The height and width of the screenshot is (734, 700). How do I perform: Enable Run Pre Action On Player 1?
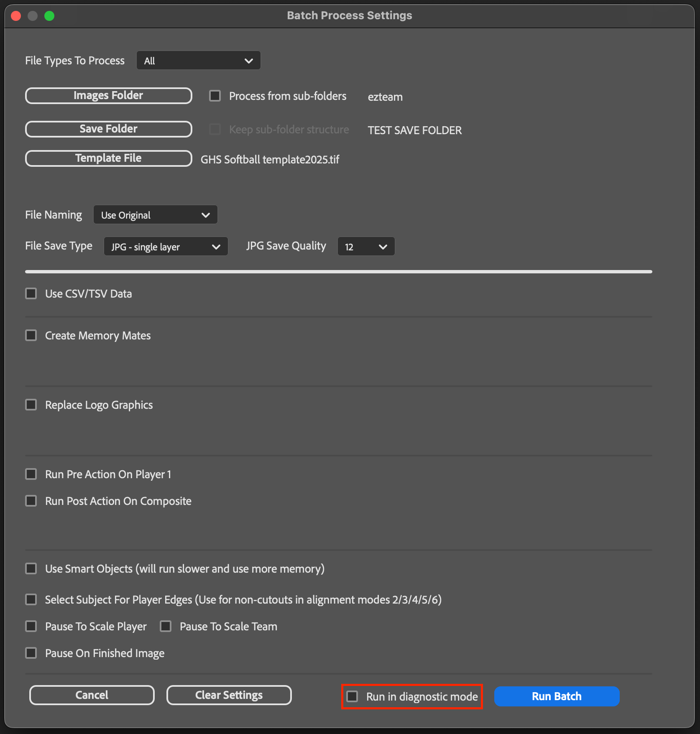(x=31, y=474)
